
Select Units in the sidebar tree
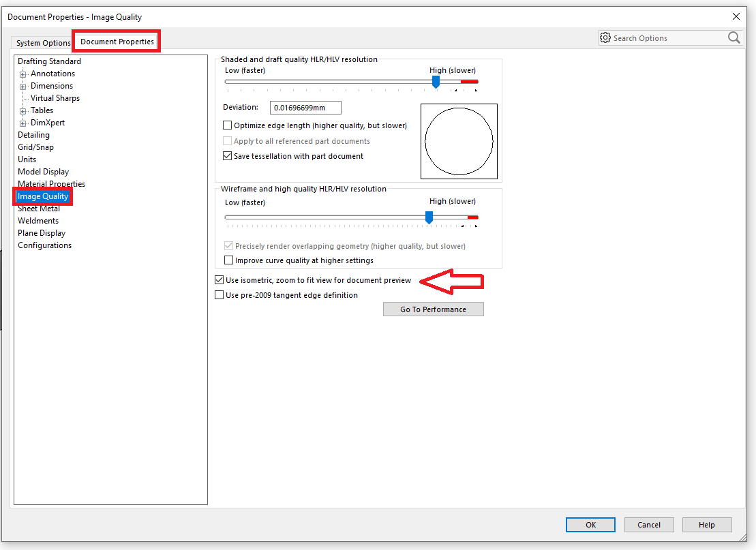click(x=27, y=159)
